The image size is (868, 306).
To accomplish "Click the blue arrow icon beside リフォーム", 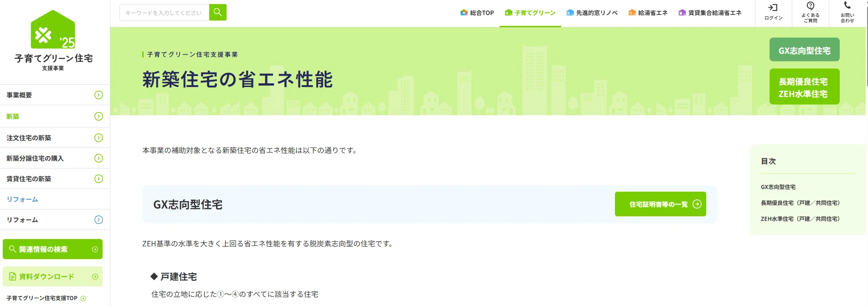I will coord(98,219).
